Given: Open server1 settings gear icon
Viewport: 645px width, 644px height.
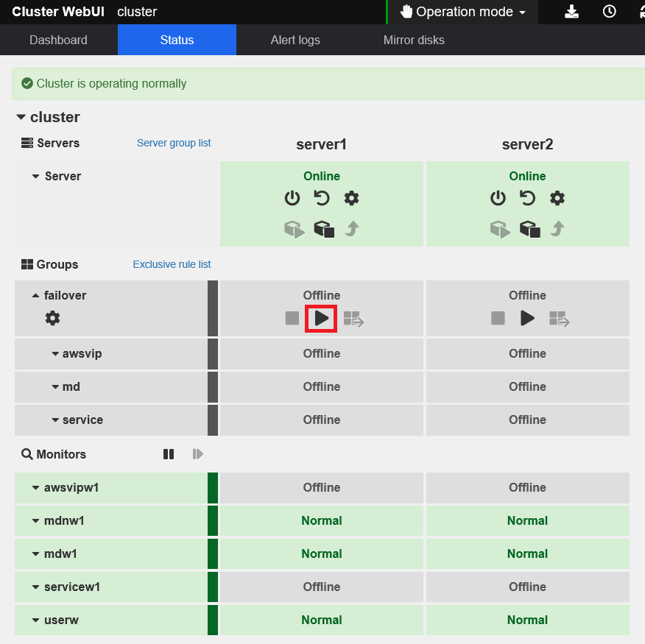Looking at the screenshot, I should click(352, 198).
